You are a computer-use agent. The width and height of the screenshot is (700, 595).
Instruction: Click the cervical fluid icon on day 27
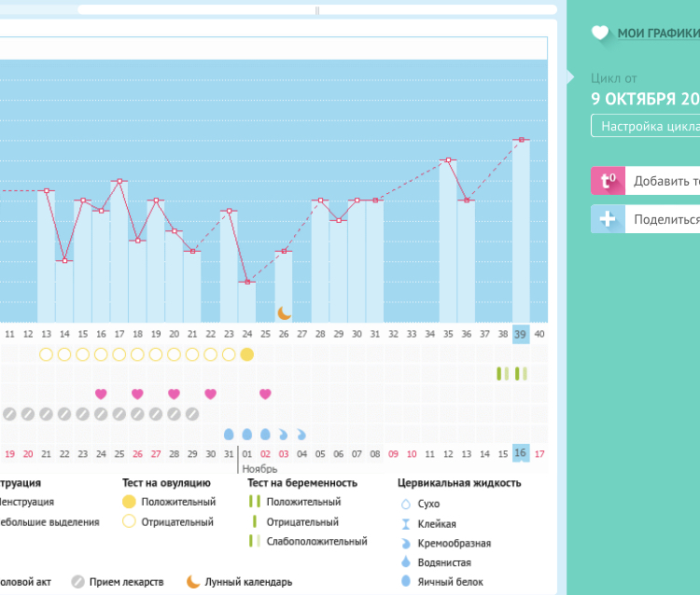pyautogui.click(x=301, y=434)
